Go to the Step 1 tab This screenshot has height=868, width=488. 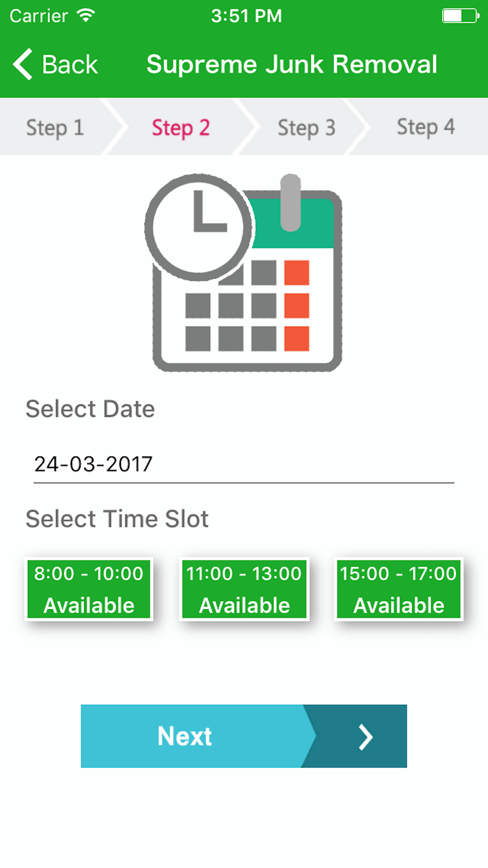pos(55,127)
